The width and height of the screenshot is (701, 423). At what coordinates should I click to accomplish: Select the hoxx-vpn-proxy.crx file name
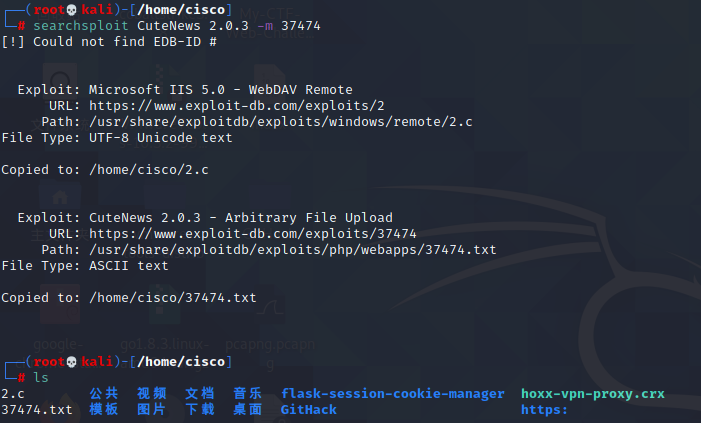[x=593, y=393]
